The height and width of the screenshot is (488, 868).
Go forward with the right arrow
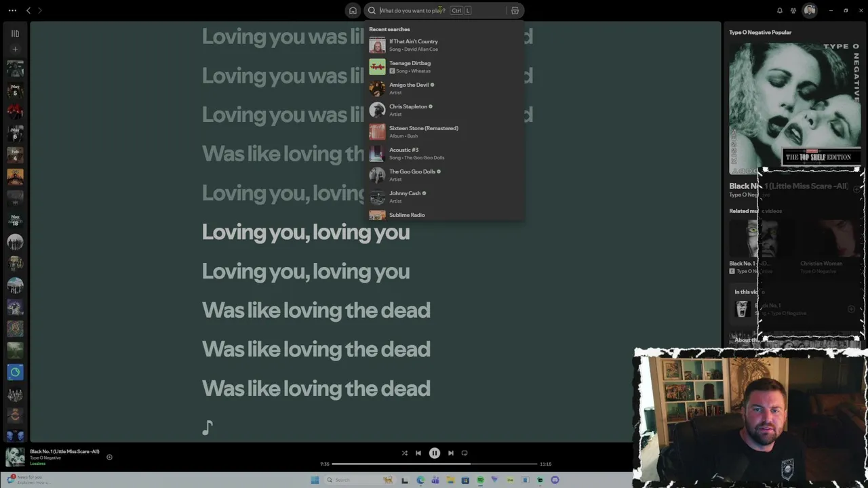coord(39,10)
